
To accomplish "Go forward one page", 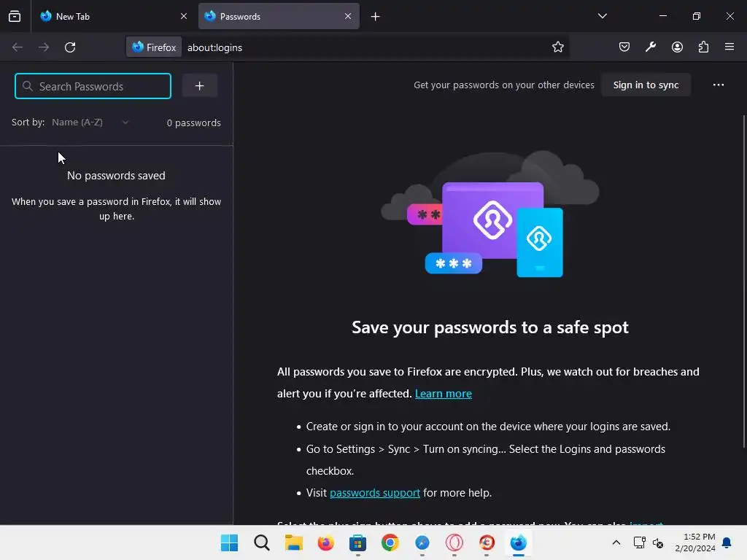I will click(44, 47).
